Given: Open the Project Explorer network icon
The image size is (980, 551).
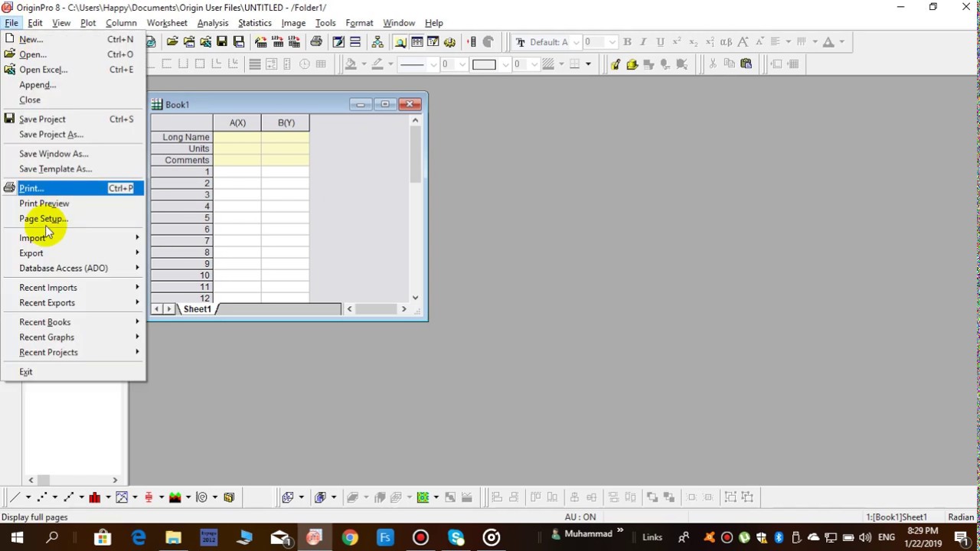Looking at the screenshot, I should click(x=377, y=42).
